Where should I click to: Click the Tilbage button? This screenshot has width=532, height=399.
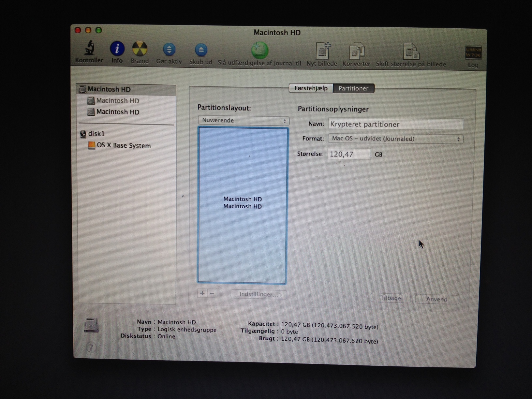390,298
